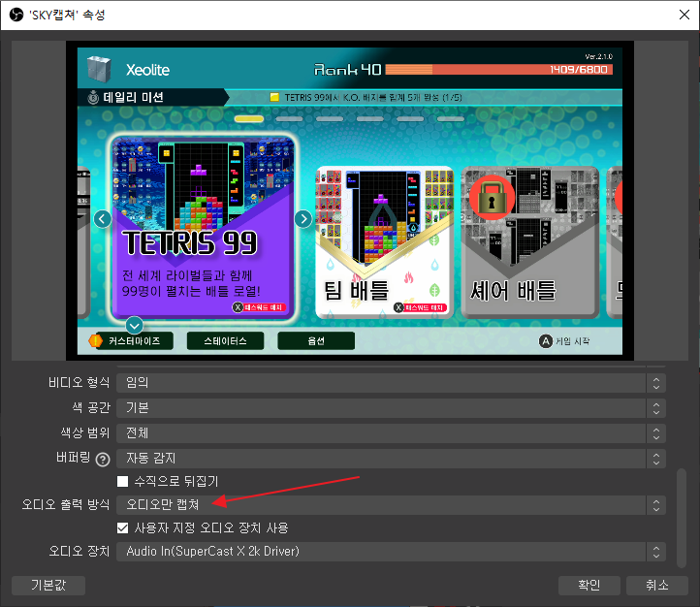Click the Xeolite player avatar icon
Viewport: 700px width, 607px height.
click(99, 69)
